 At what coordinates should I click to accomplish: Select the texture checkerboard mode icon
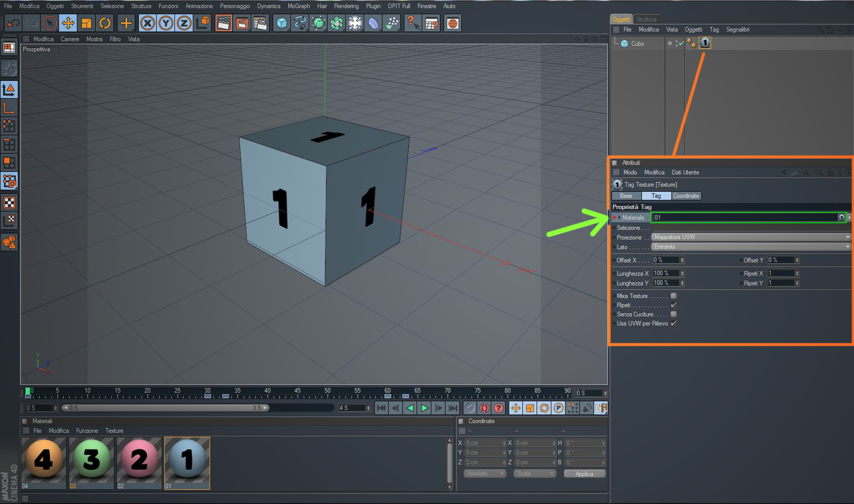click(9, 202)
